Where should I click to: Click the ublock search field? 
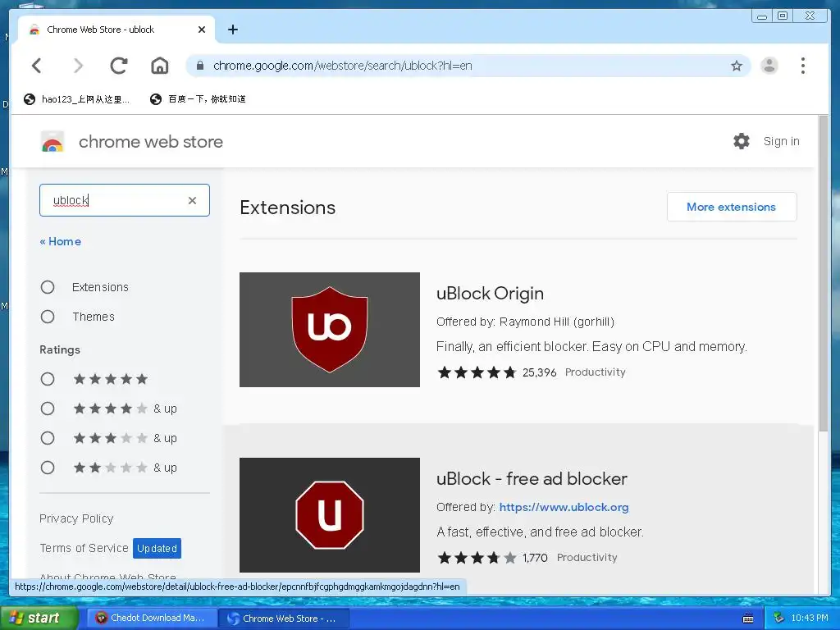(125, 200)
